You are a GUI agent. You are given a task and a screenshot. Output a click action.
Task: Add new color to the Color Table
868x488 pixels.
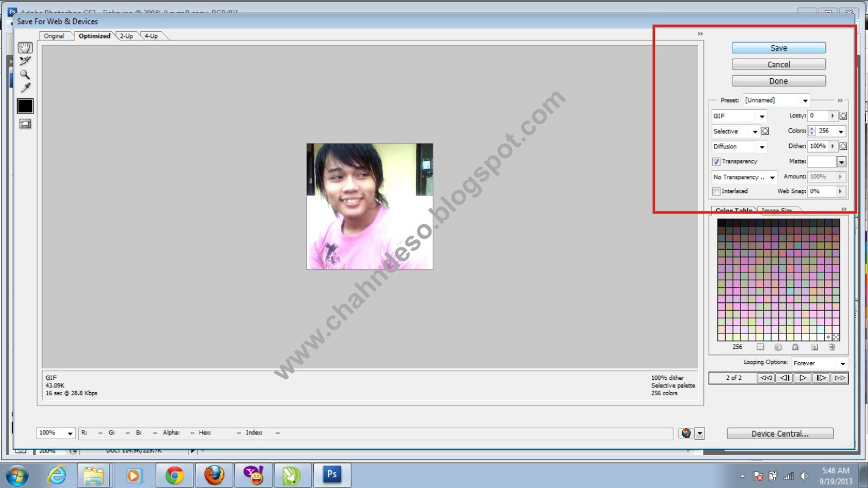point(814,347)
